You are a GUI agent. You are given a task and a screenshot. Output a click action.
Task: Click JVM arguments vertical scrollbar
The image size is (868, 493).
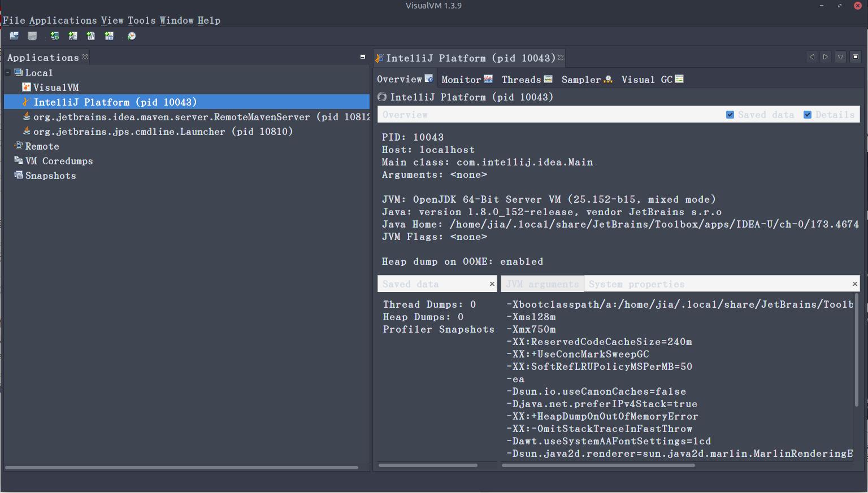[857, 350]
